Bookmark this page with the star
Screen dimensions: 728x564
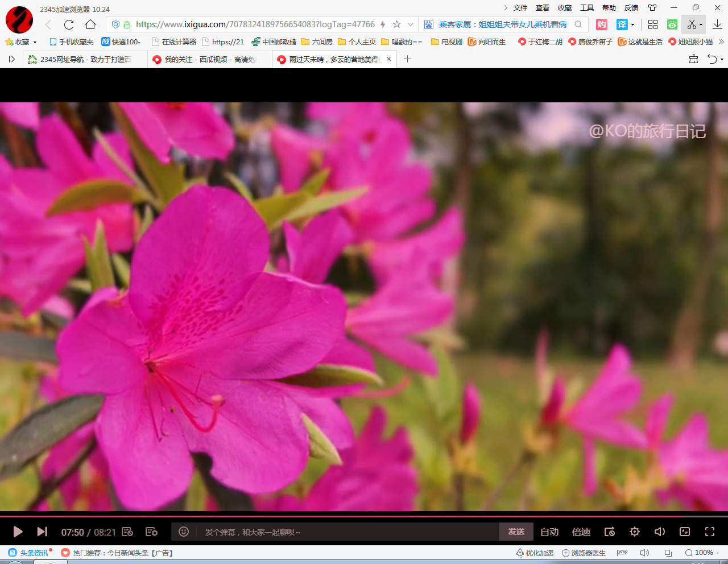click(x=397, y=24)
